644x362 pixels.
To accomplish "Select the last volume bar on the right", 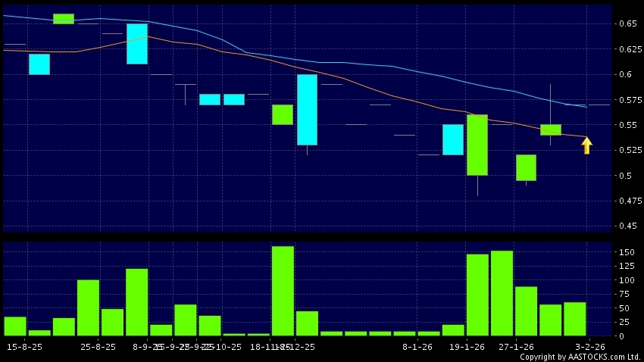I will click(575, 319).
